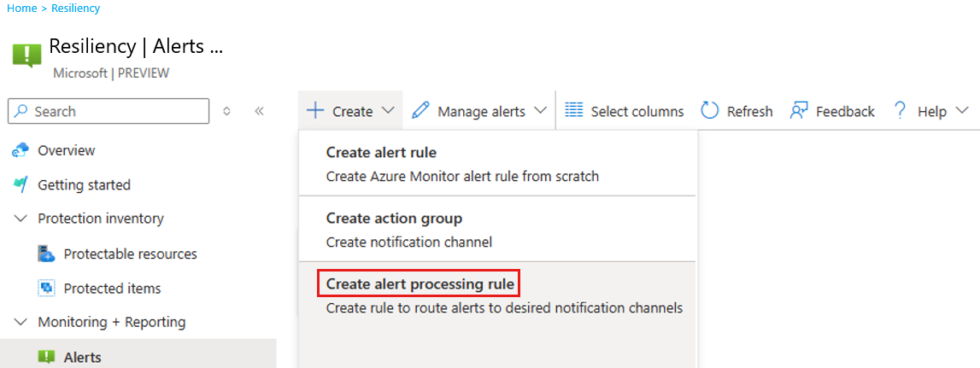This screenshot has width=980, height=368.
Task: Click the Protectable resources icon
Action: click(46, 254)
